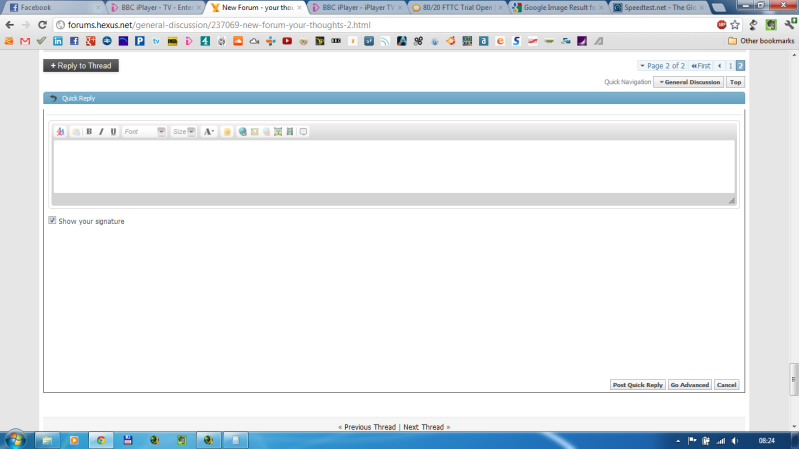Click the wrap quote speech bubble icon
The image size is (799, 449).
pyautogui.click(x=303, y=132)
